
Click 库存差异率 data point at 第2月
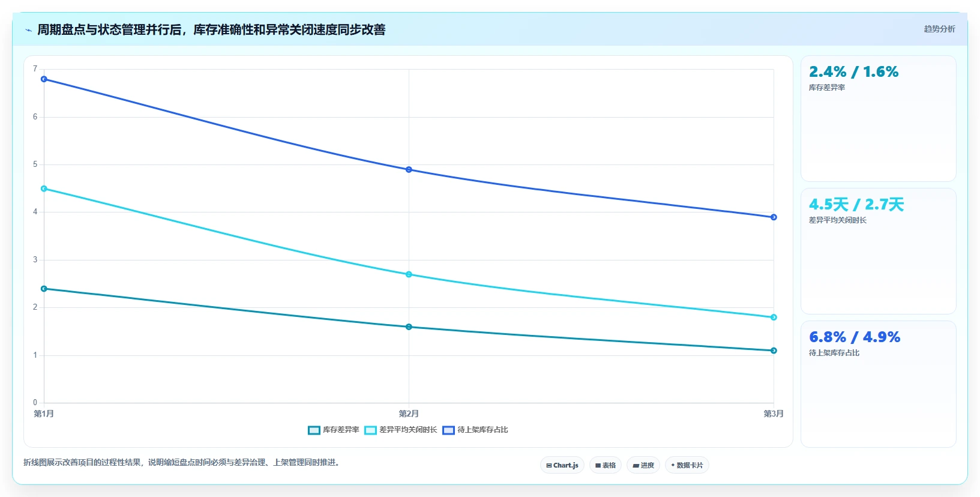pos(409,327)
